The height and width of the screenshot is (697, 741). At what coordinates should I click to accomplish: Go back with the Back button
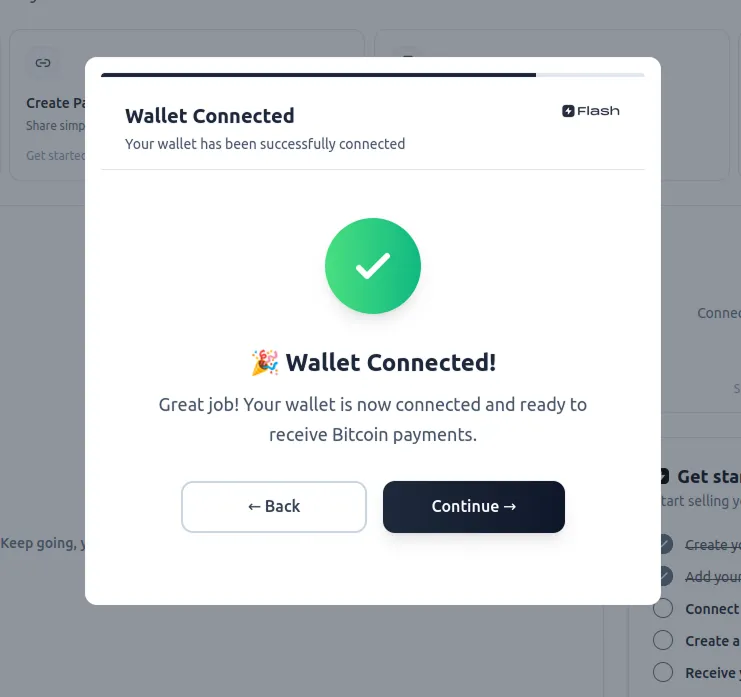click(274, 506)
